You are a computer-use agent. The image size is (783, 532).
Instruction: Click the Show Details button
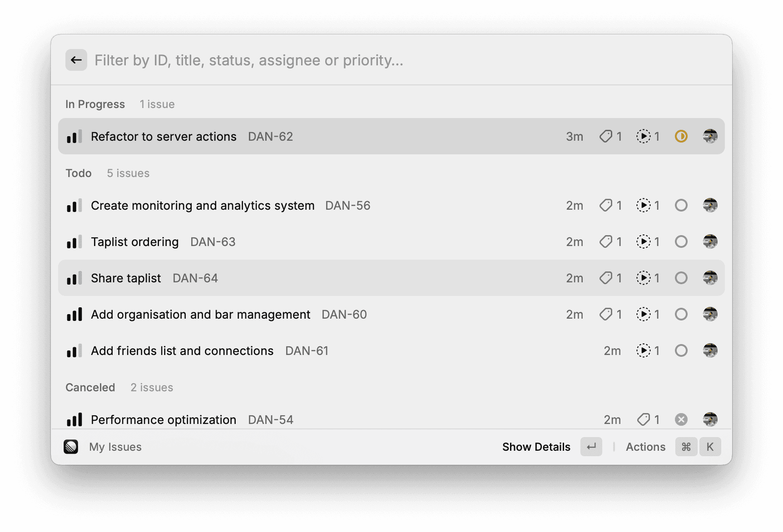coord(536,447)
